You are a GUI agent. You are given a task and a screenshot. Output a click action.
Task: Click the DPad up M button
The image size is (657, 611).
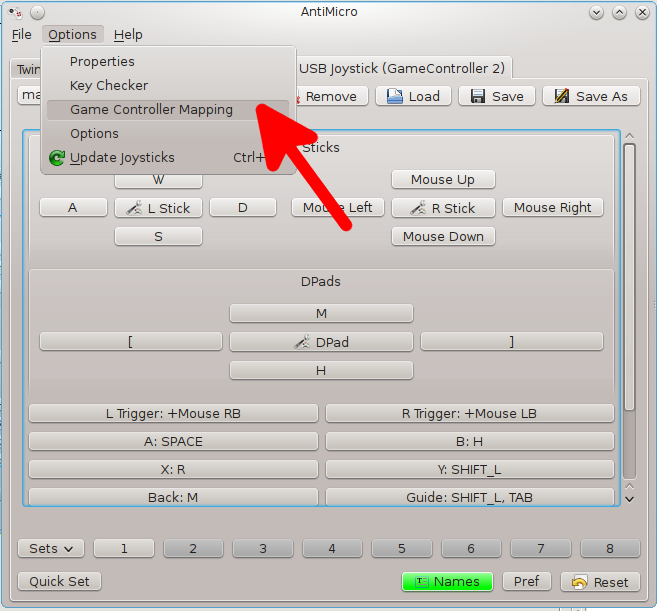(x=321, y=313)
